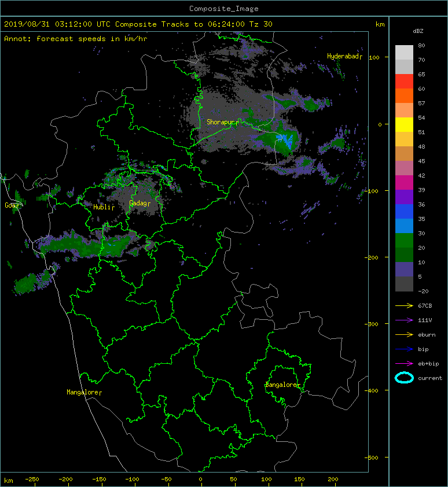This screenshot has width=448, height=487.
Task: Click the magenta eb+bip arrow in the legend
Action: [404, 363]
